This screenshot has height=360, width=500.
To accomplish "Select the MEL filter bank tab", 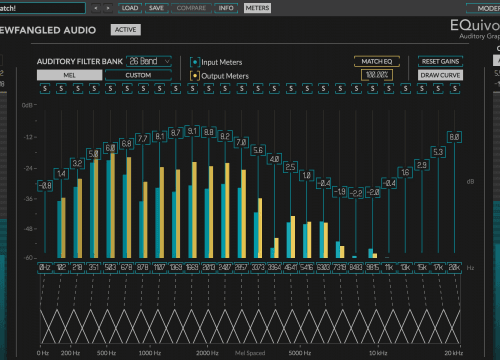I will tap(69, 75).
